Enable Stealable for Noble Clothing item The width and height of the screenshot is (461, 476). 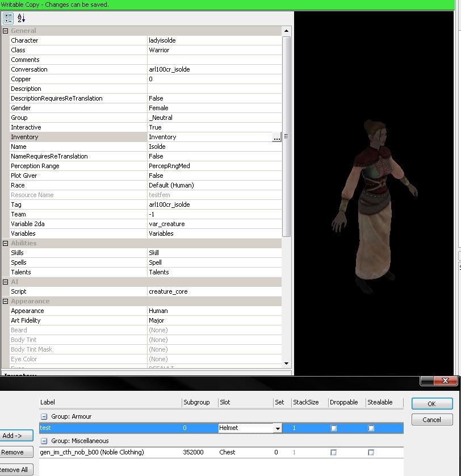[371, 453]
